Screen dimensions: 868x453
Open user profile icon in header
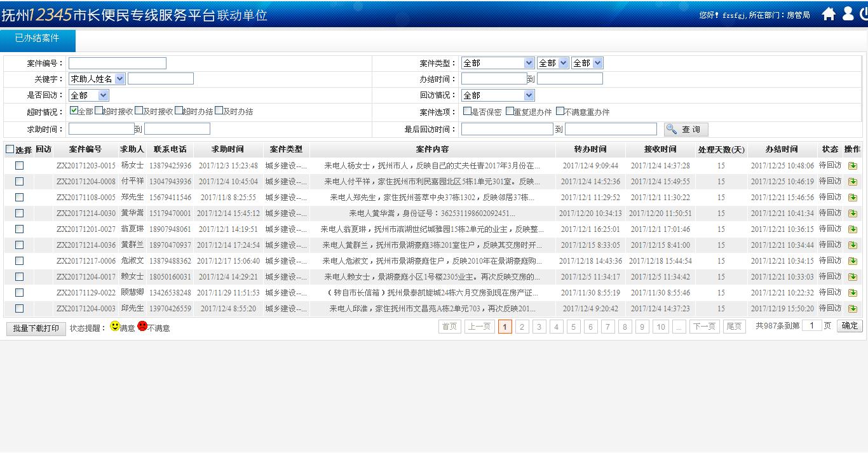tap(848, 14)
